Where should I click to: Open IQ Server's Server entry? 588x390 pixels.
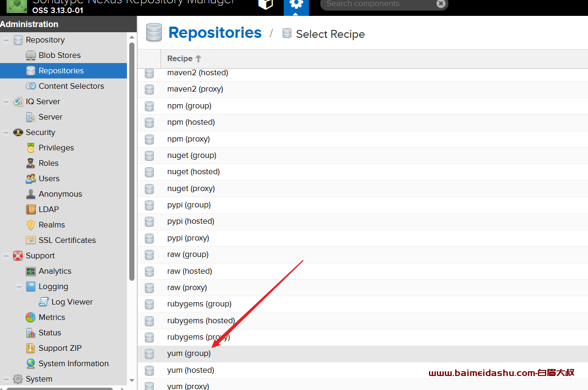(x=50, y=117)
